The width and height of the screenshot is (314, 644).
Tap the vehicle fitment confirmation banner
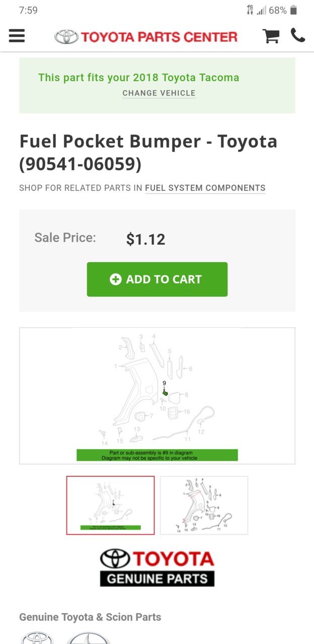(157, 85)
